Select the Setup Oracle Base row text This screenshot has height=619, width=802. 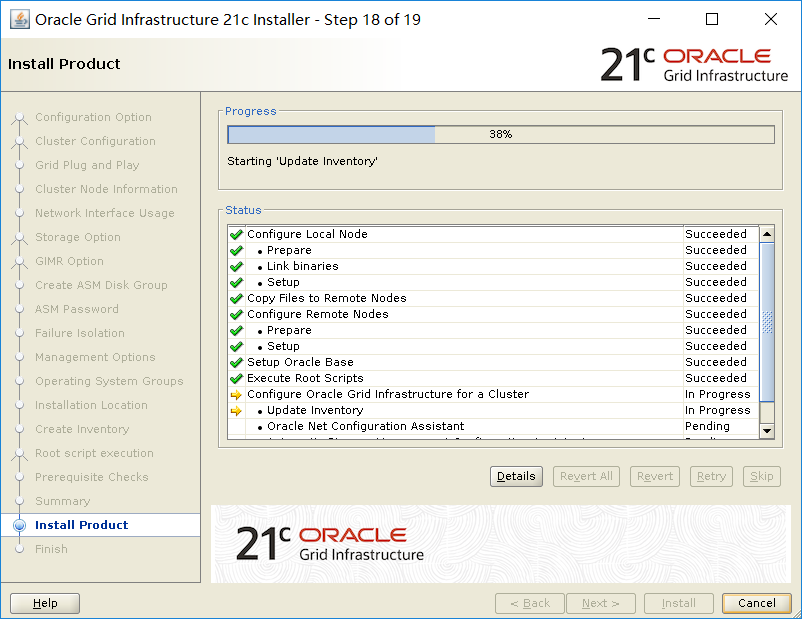300,362
